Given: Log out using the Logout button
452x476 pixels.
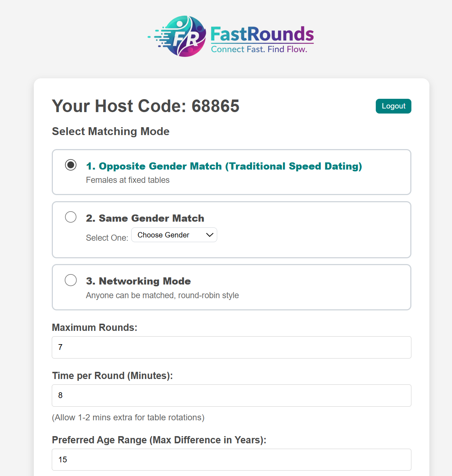Looking at the screenshot, I should coord(393,106).
